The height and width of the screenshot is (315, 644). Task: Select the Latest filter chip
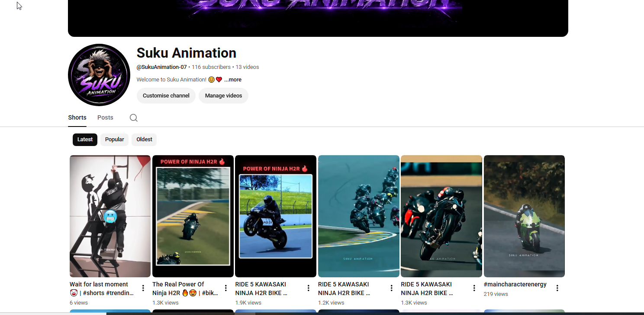pos(85,140)
